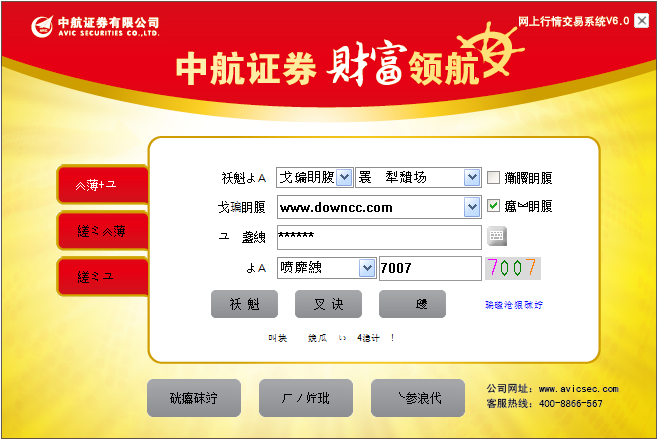Expand the 戈编眀腹 dropdown arrow
Viewport: 659px width, 441px height.
pos(345,177)
